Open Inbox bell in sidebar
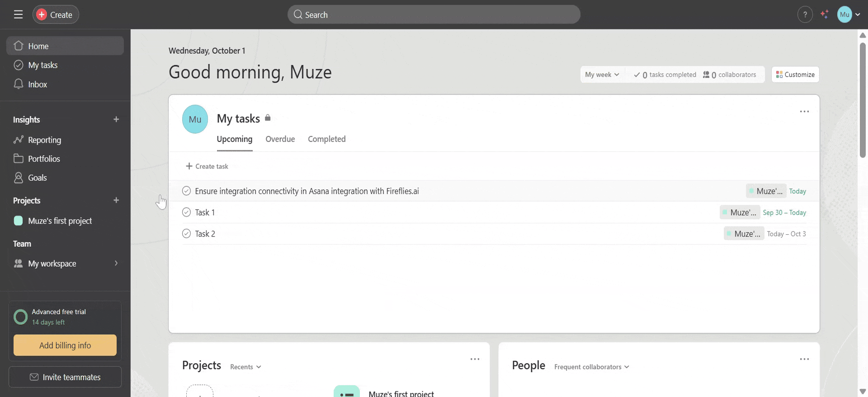868x397 pixels. (19, 85)
